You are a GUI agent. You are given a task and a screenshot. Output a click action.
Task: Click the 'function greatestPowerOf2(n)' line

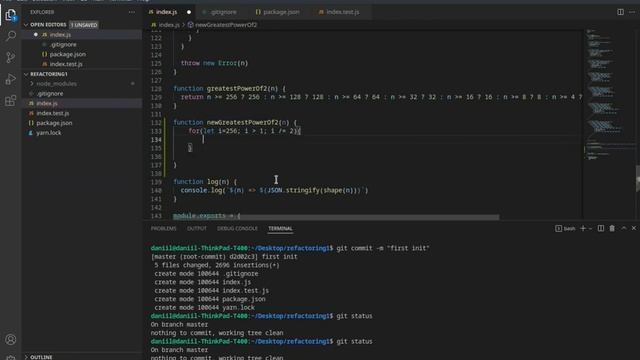pyautogui.click(x=229, y=89)
